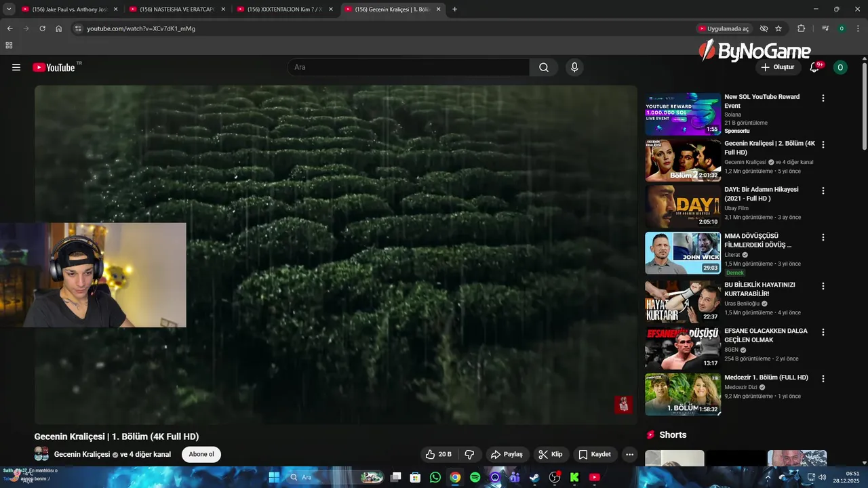
Task: Open Chrome apps grid in bookmarks bar
Action: pos(9,45)
